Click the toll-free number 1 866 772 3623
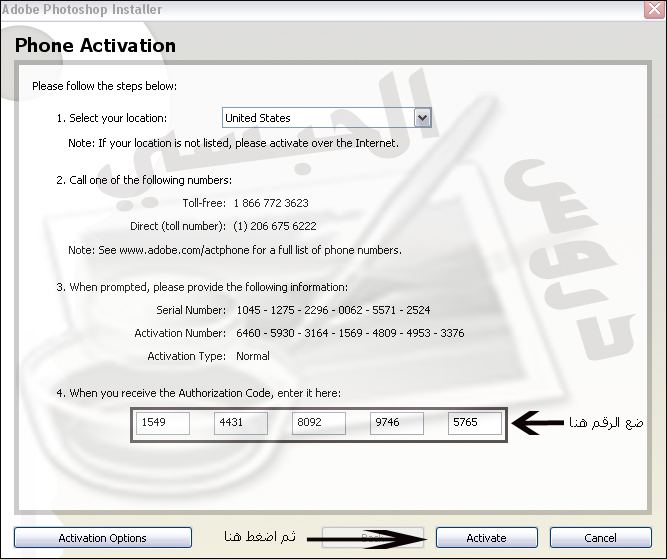667x559 pixels. 271,203
